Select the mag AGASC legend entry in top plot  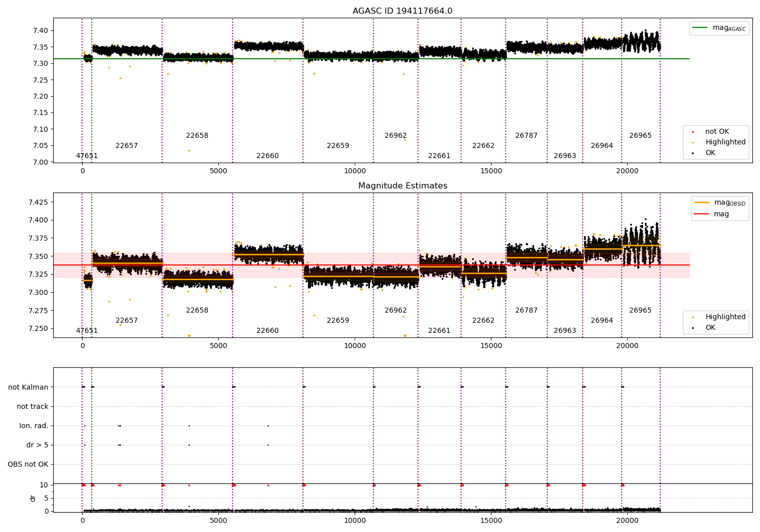coord(719,28)
